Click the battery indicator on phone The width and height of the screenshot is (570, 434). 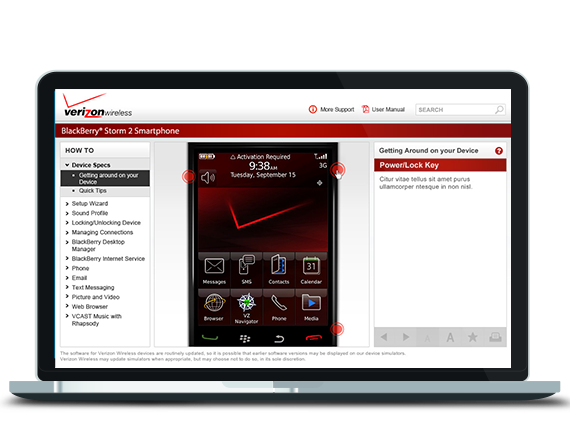pyautogui.click(x=206, y=157)
